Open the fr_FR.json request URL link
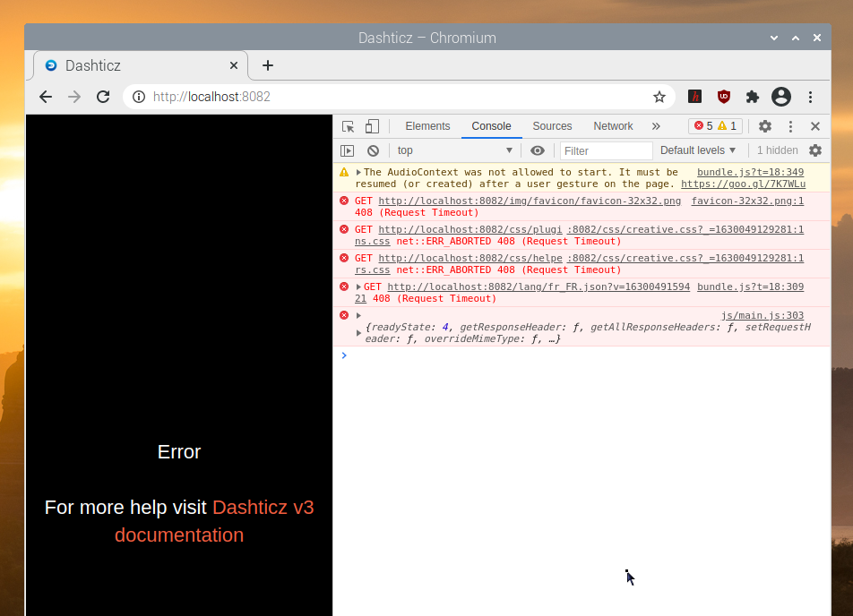 539,287
